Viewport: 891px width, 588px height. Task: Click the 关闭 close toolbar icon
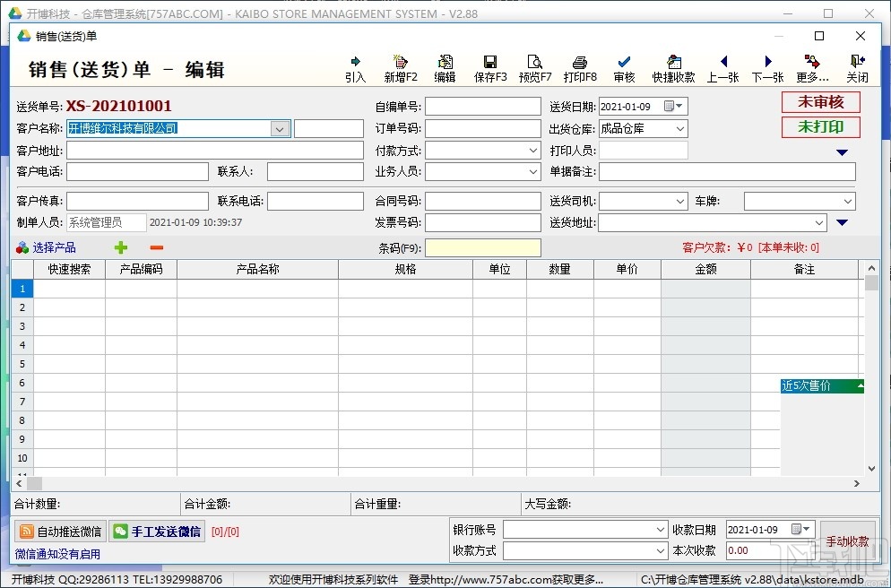tap(857, 69)
